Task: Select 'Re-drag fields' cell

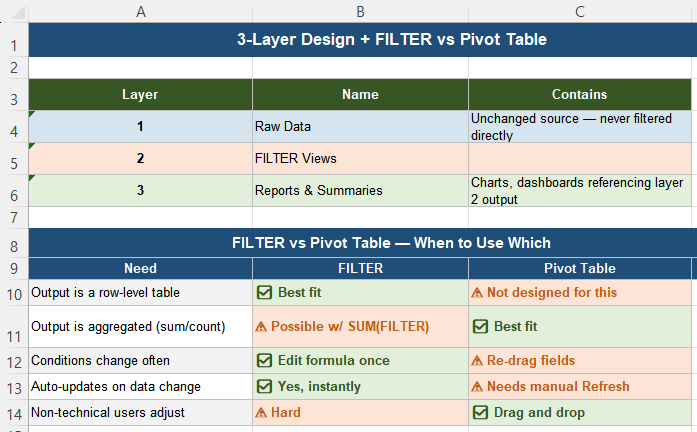Action: [x=580, y=360]
